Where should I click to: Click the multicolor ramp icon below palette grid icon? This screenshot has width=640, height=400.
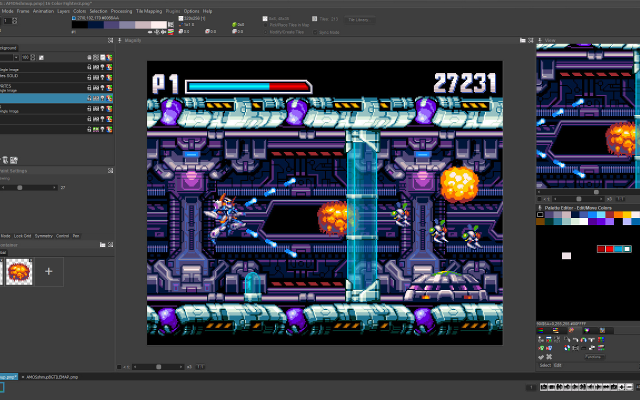[x=171, y=32]
